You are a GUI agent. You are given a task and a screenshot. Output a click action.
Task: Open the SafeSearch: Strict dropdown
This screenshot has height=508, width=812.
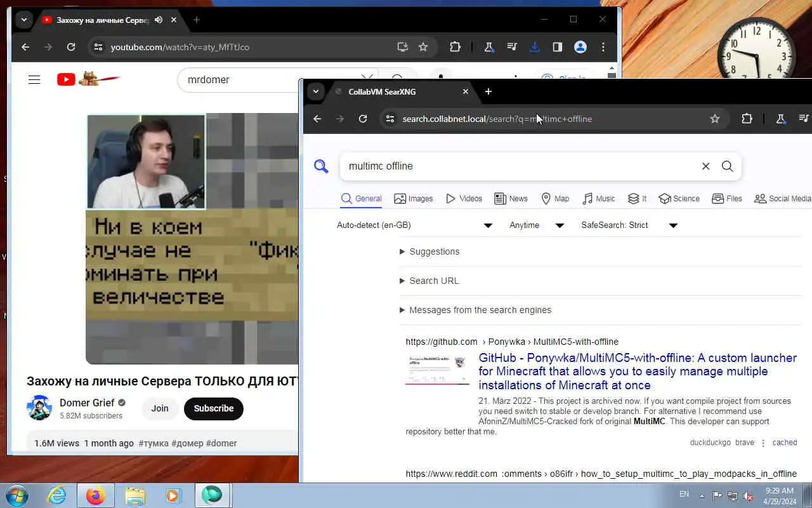pyautogui.click(x=629, y=225)
